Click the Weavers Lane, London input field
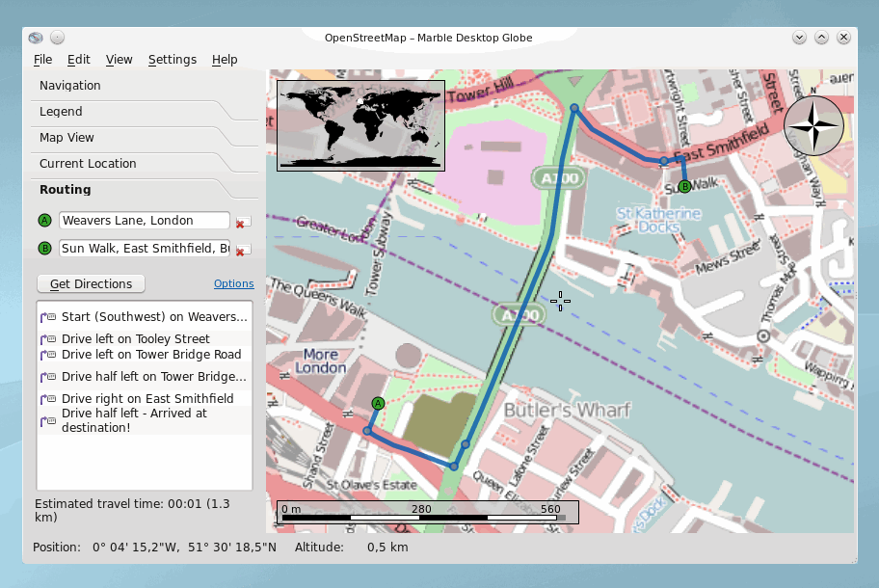This screenshot has height=588, width=879. point(145,221)
